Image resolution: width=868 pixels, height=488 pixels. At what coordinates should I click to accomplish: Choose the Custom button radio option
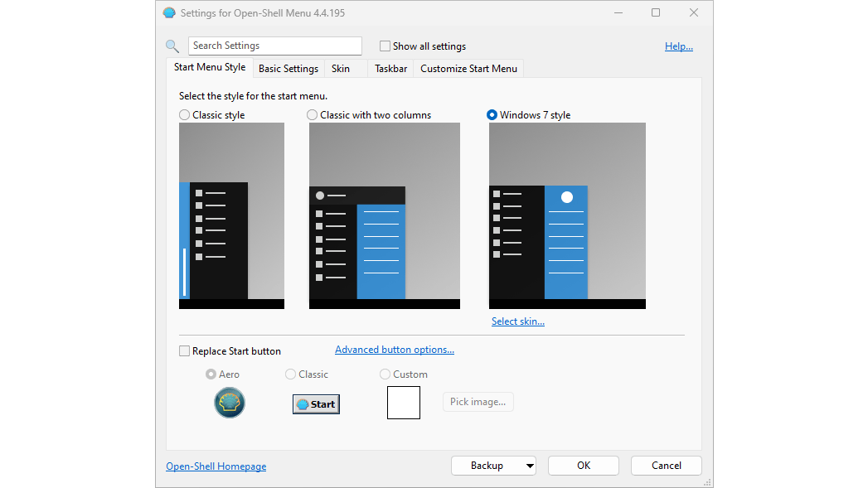[385, 374]
